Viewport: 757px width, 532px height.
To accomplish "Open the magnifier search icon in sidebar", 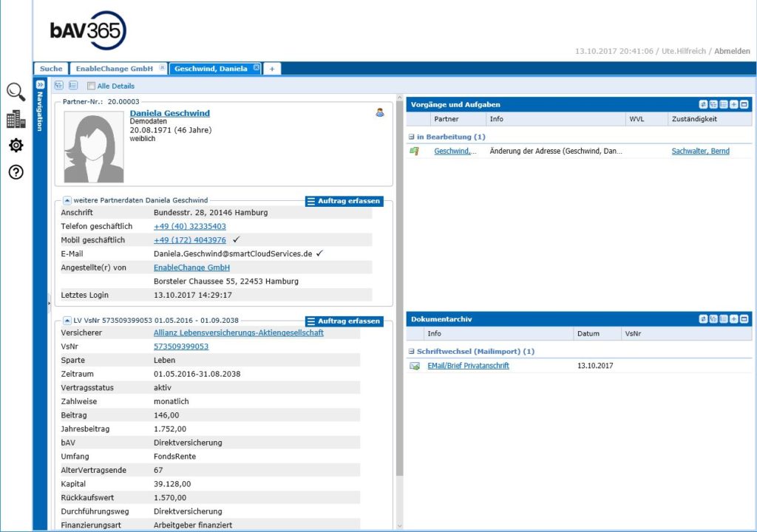I will pos(16,92).
